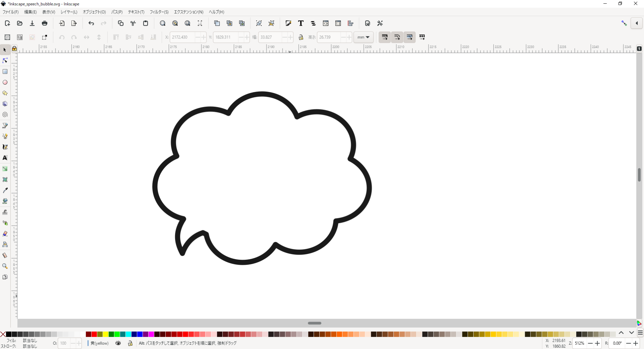Image resolution: width=644 pixels, height=349 pixels.
Task: Click the X coordinate input field
Action: pyautogui.click(x=182, y=37)
